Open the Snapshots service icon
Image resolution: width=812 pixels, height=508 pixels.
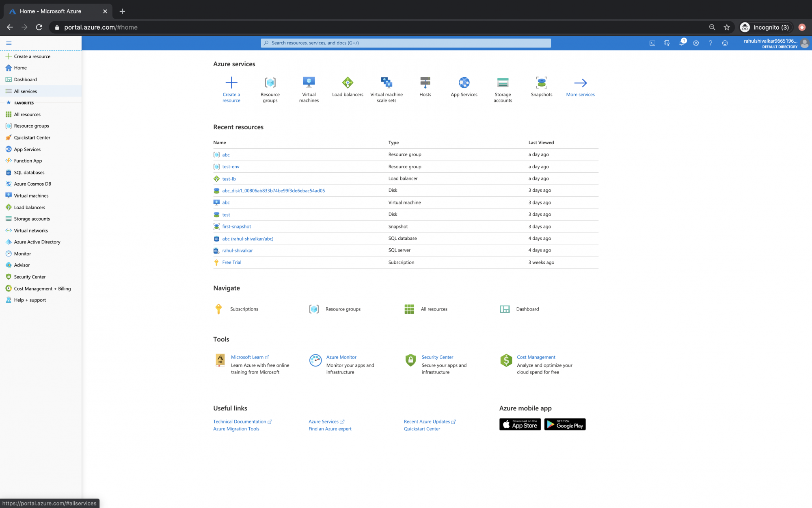point(542,82)
